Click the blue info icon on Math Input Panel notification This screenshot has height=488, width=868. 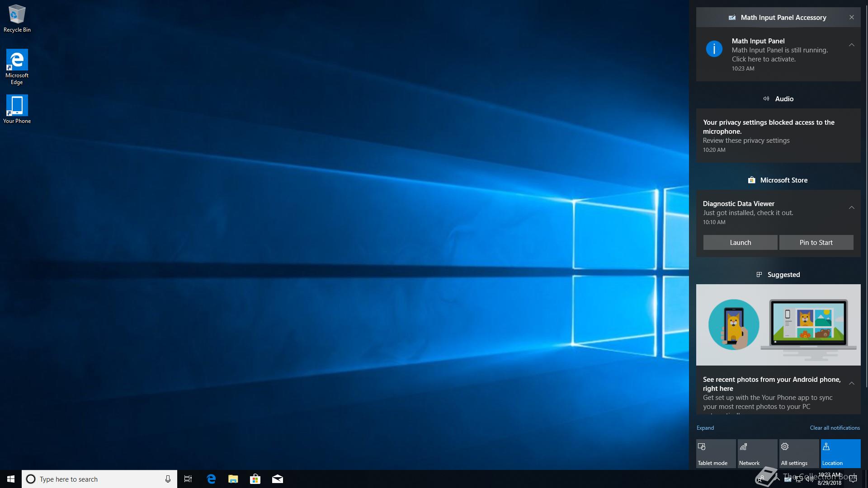pyautogui.click(x=714, y=49)
